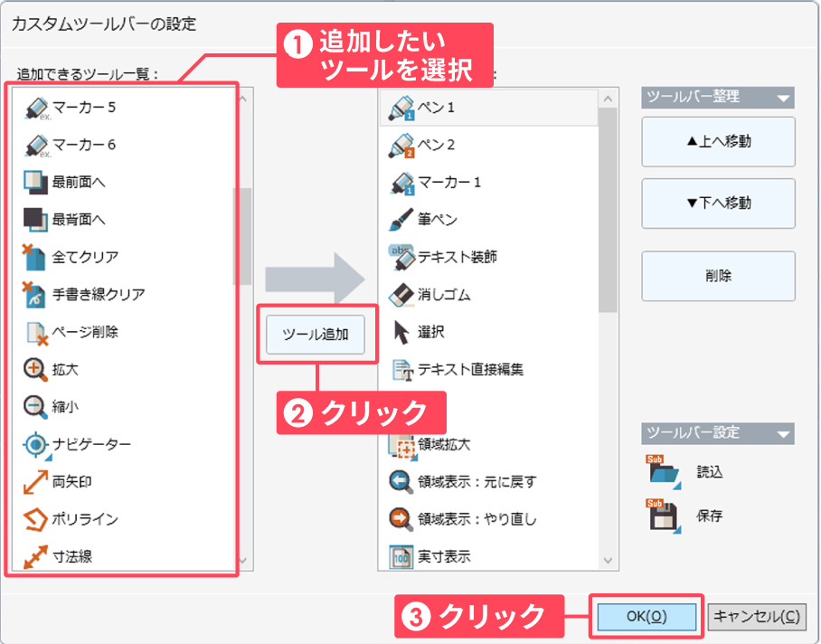821x644 pixels.
Task: Select the ナビゲーター target icon
Action: click(36, 444)
